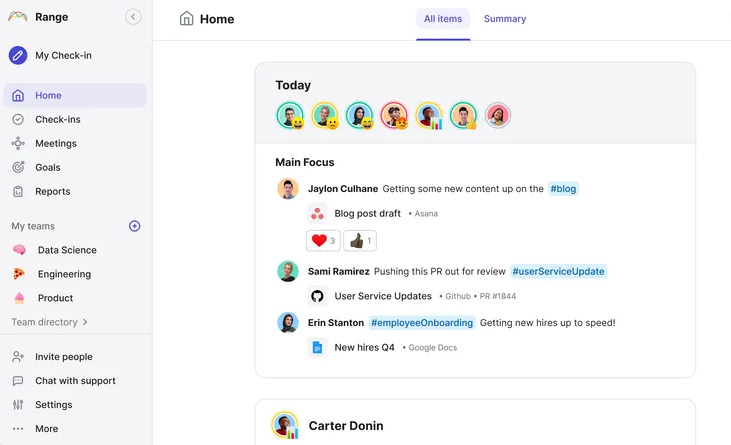Click the My Check-in label
Viewport: 731px width, 445px height.
point(63,55)
